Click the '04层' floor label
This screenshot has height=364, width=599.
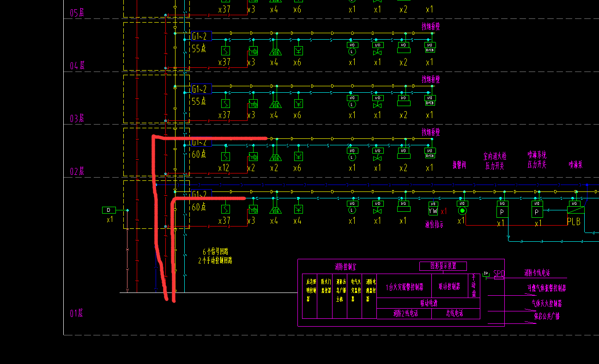(x=77, y=66)
